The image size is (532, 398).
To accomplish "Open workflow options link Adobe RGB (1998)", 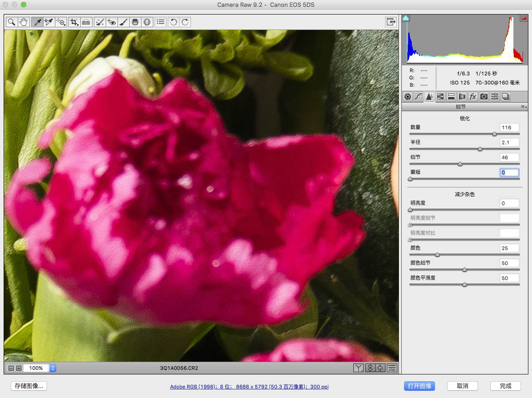I will click(249, 387).
